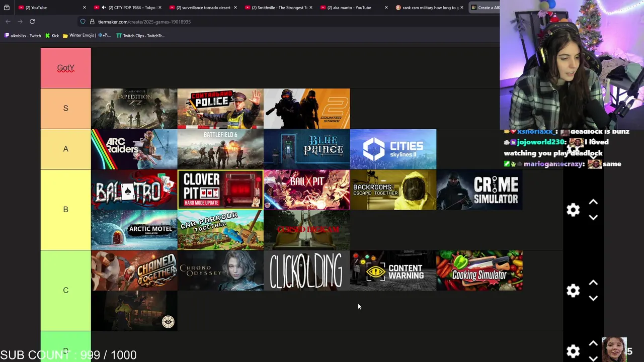Mute audio icon on CITY POP tab
The width and height of the screenshot is (644, 362).
(104, 8)
